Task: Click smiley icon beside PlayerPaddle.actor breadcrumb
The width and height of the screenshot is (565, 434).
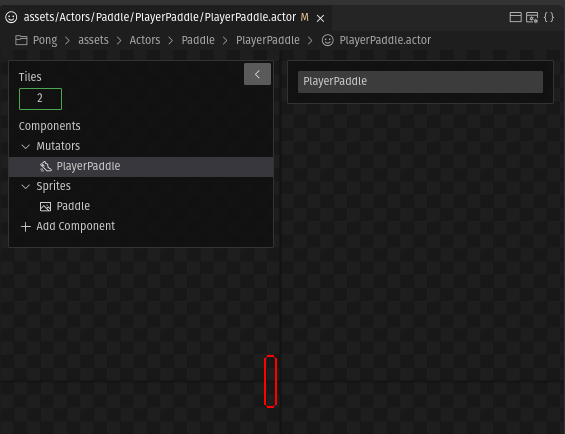Action: pos(328,40)
